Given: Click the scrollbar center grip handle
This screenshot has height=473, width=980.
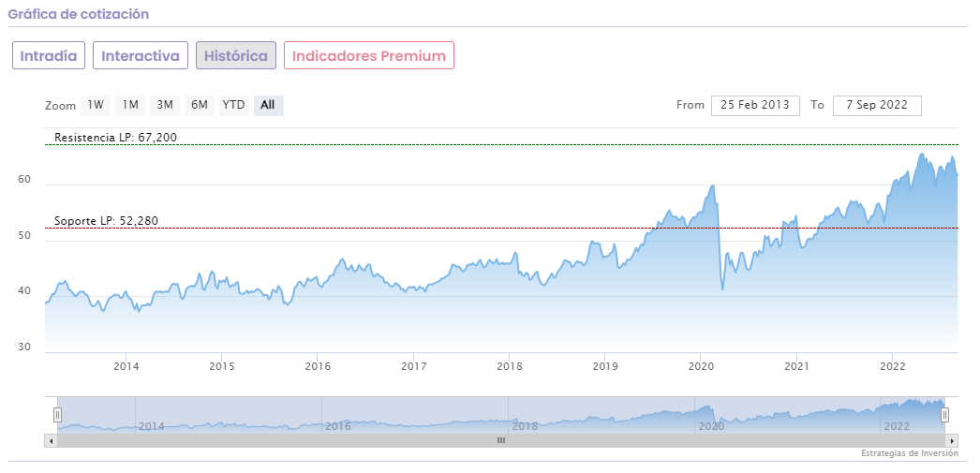Looking at the screenshot, I should [x=501, y=440].
